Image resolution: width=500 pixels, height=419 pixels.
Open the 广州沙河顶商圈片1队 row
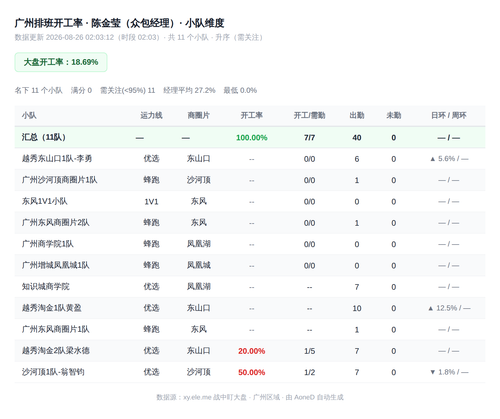250,180
